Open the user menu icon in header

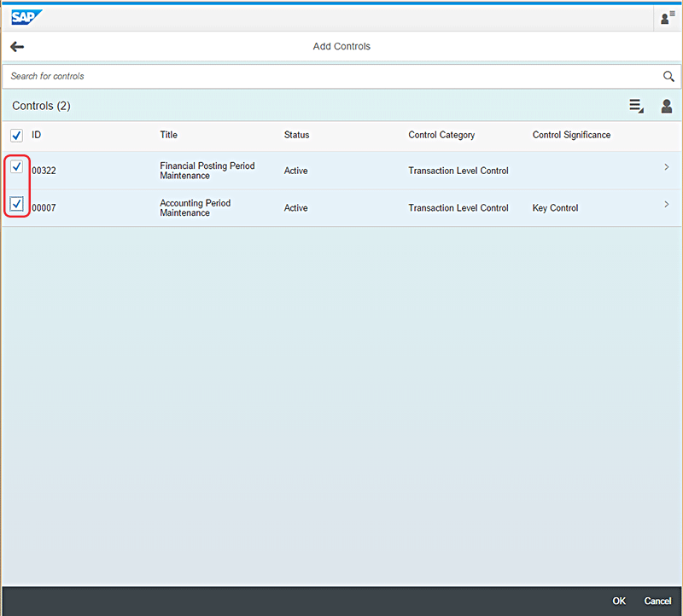pyautogui.click(x=667, y=18)
